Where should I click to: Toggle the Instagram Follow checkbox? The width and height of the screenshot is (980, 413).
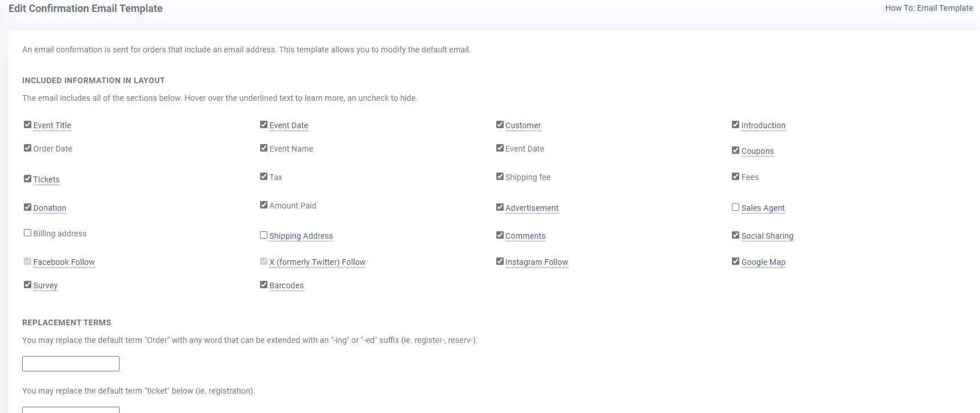[x=500, y=261]
